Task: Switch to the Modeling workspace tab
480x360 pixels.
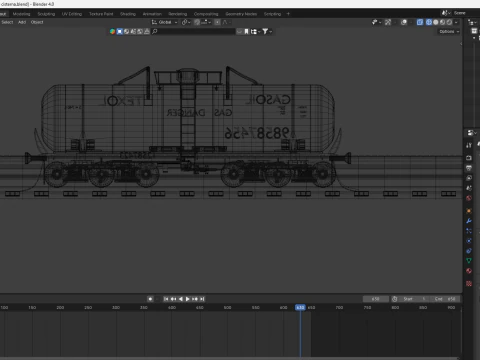Action: pos(21,14)
